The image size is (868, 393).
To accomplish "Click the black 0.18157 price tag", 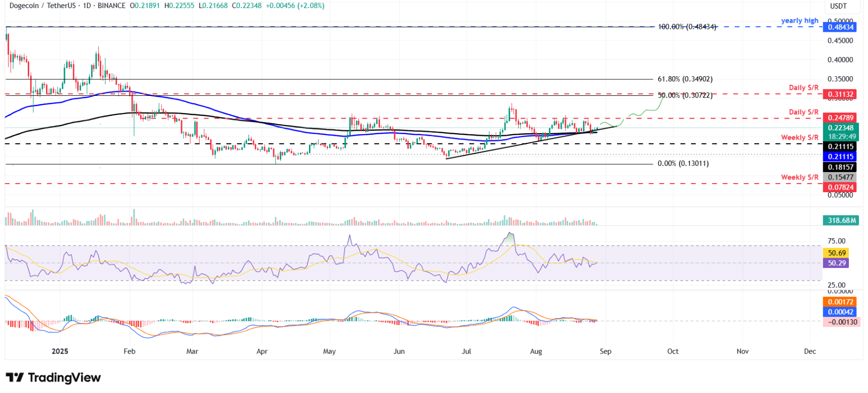I will click(840, 167).
